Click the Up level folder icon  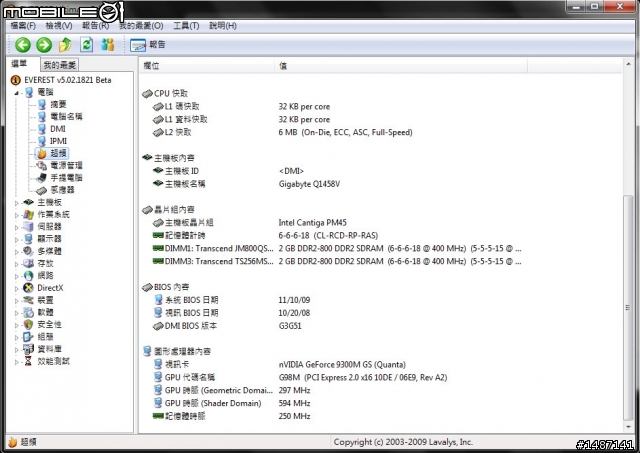point(65,44)
